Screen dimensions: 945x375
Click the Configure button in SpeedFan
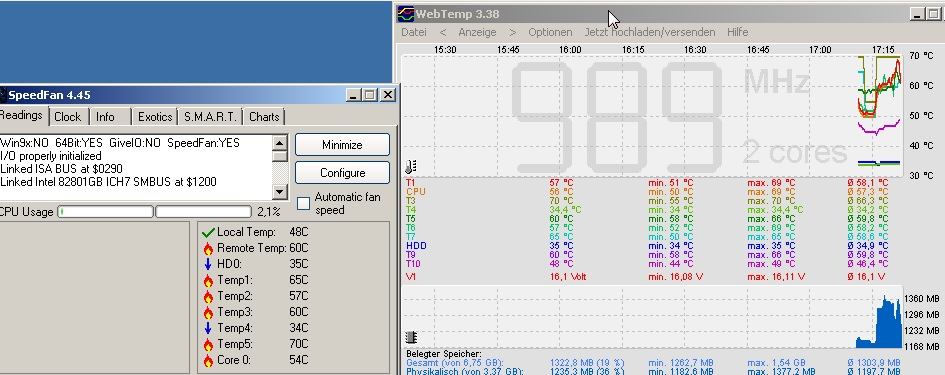(x=342, y=173)
